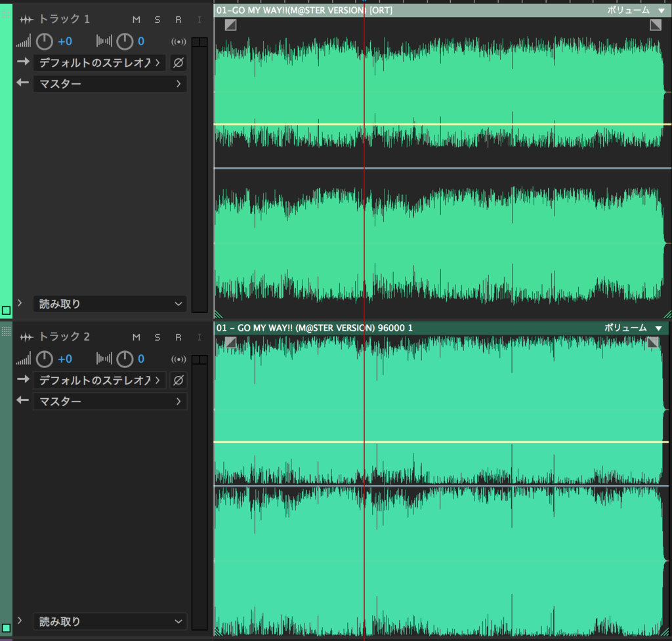Invert Track 2 input polarity
The width and height of the screenshot is (672, 641).
click(x=178, y=381)
